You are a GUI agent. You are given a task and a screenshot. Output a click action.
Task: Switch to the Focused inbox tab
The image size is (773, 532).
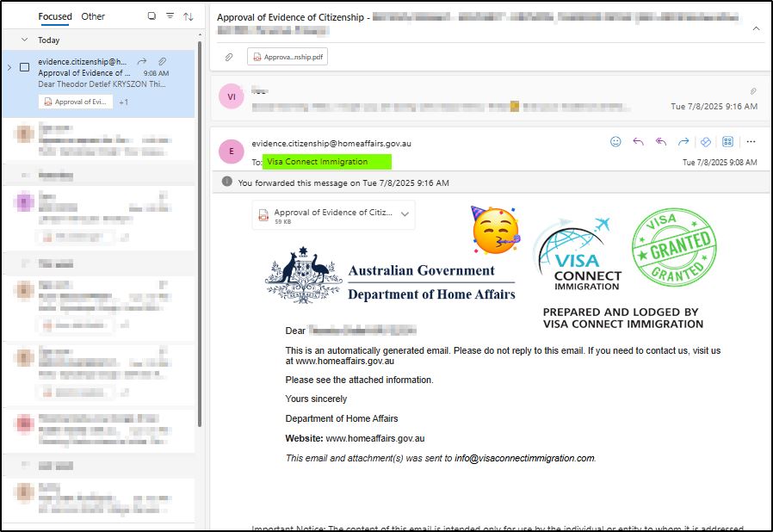click(55, 16)
